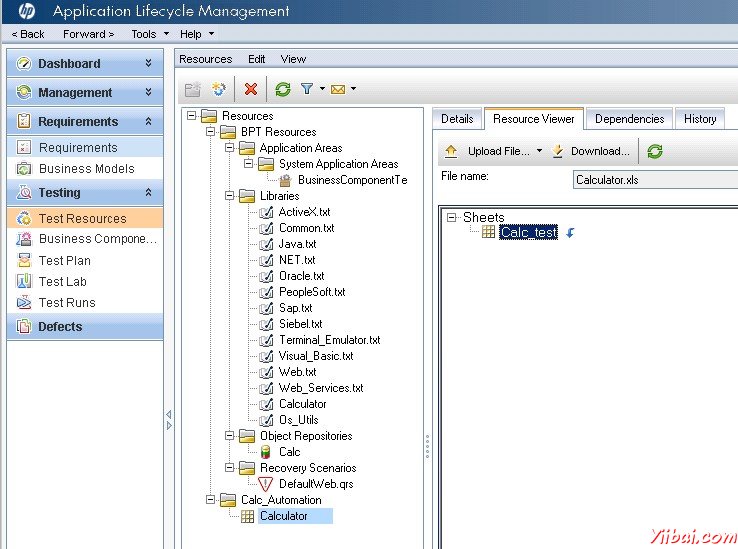738x549 pixels.
Task: Click the File name input field
Action: click(x=655, y=180)
